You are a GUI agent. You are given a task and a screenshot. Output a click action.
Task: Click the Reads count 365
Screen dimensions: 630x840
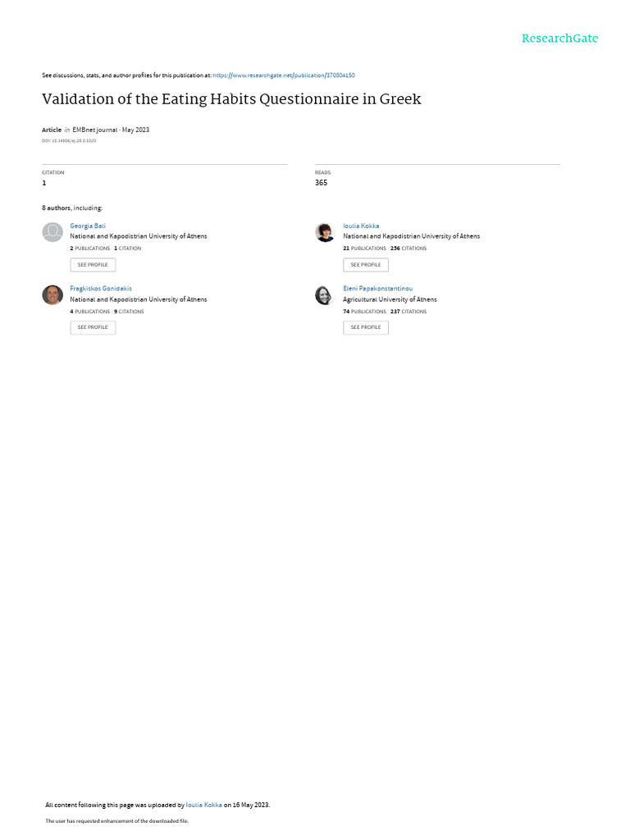click(x=321, y=183)
